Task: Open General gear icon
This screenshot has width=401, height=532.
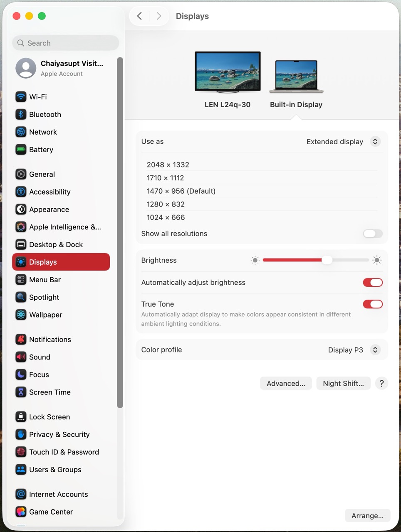Action: click(21, 174)
